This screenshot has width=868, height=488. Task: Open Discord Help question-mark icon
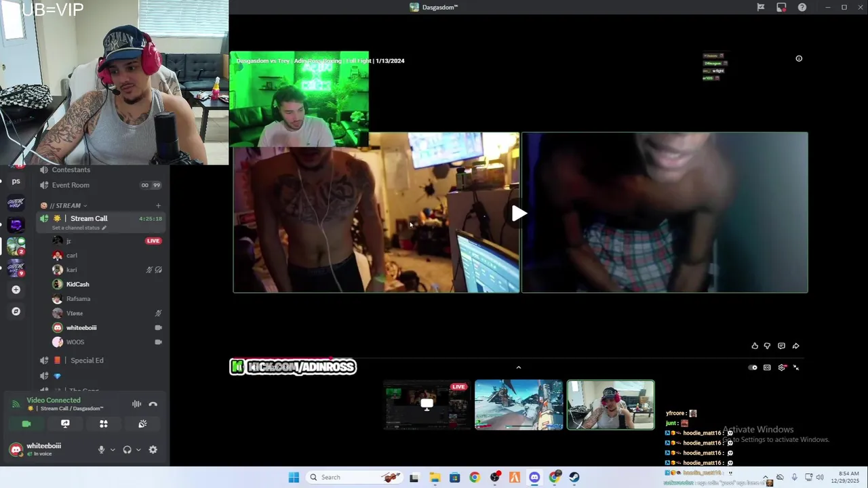click(x=802, y=7)
